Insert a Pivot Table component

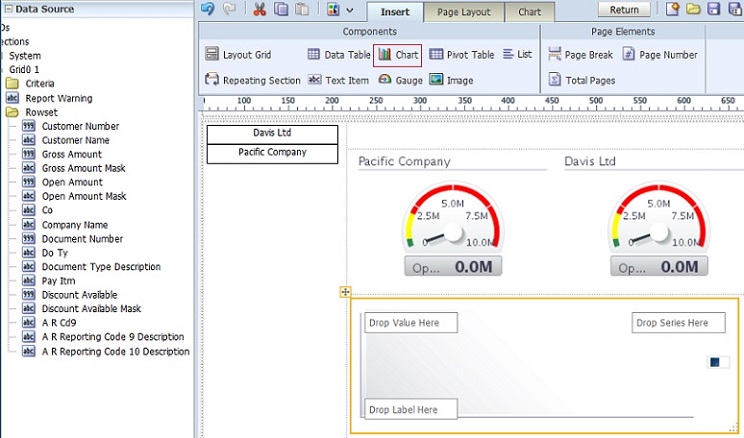(x=462, y=55)
